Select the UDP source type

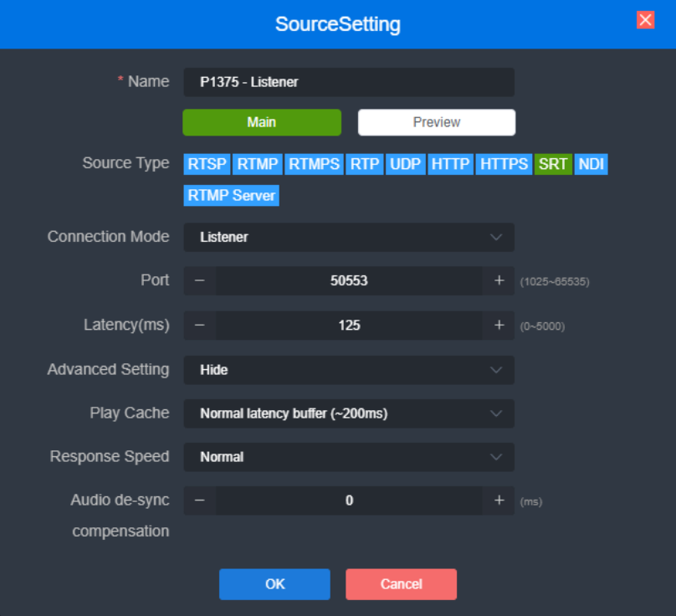tap(406, 163)
